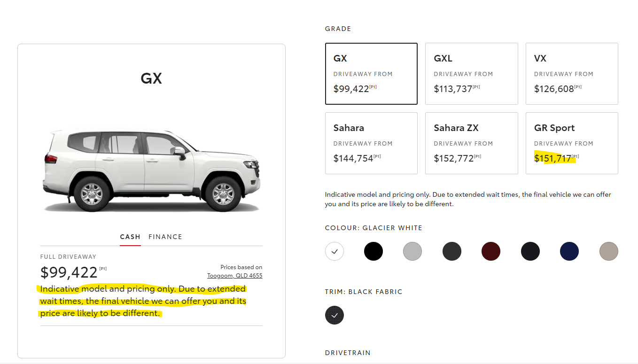Pick the VX grade card
The height and width of the screenshot is (364, 638).
click(572, 74)
